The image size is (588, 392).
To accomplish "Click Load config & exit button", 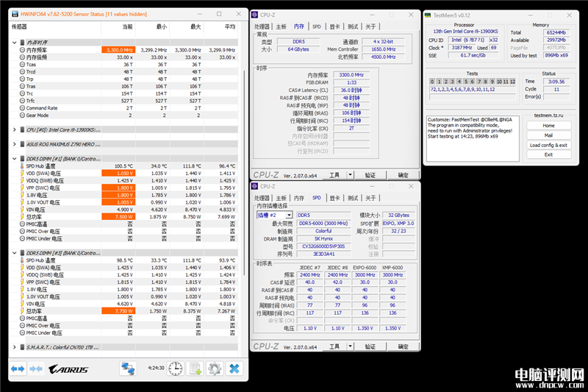I will click(548, 145).
